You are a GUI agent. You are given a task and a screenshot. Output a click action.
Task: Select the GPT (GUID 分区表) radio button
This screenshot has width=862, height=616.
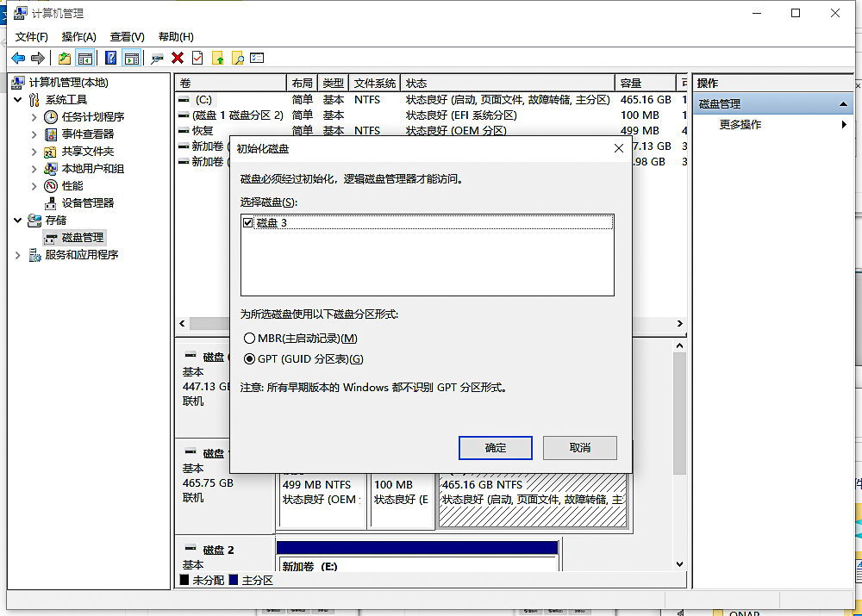tap(251, 357)
